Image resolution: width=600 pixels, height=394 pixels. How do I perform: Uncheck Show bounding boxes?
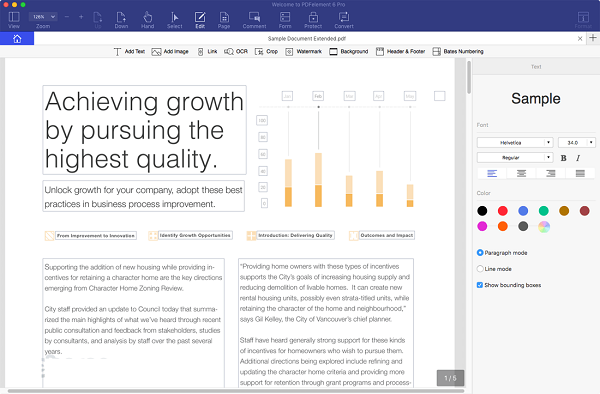(x=479, y=285)
